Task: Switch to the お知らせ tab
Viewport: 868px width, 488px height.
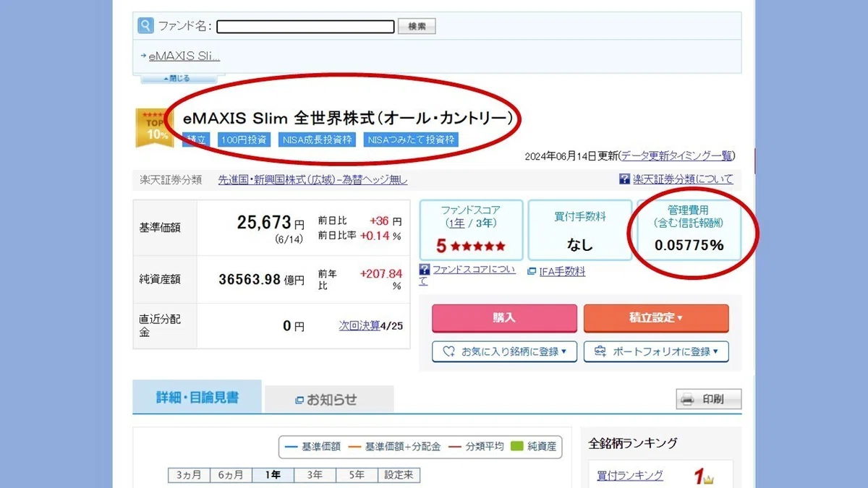Action: (329, 400)
